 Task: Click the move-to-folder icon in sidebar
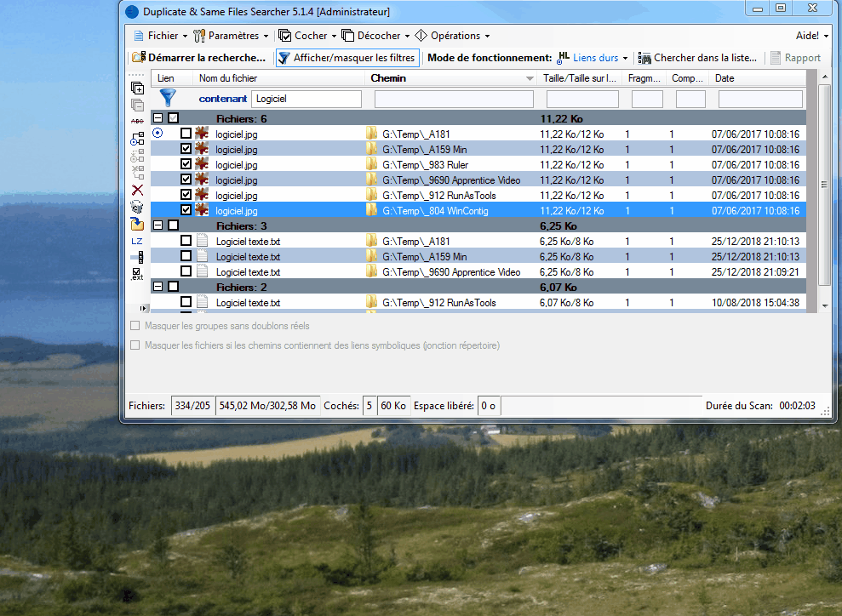[137, 224]
